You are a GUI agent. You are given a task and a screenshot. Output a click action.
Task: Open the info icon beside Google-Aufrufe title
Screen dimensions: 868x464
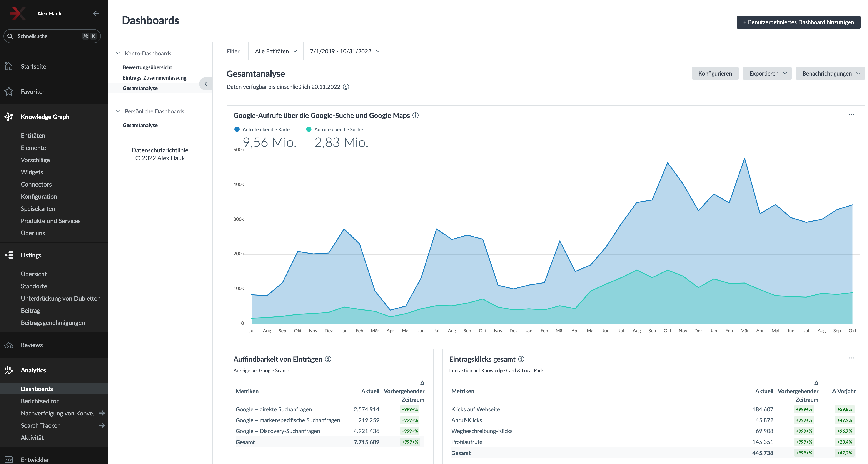pyautogui.click(x=416, y=115)
